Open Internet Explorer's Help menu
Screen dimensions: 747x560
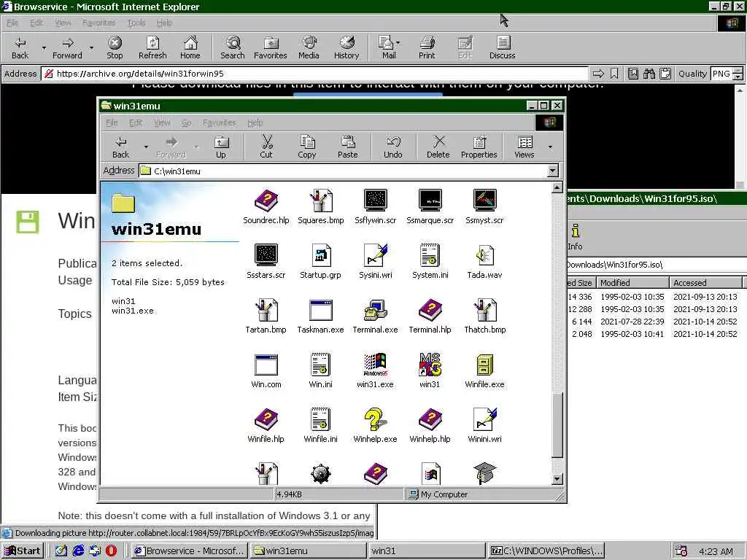pos(164,23)
